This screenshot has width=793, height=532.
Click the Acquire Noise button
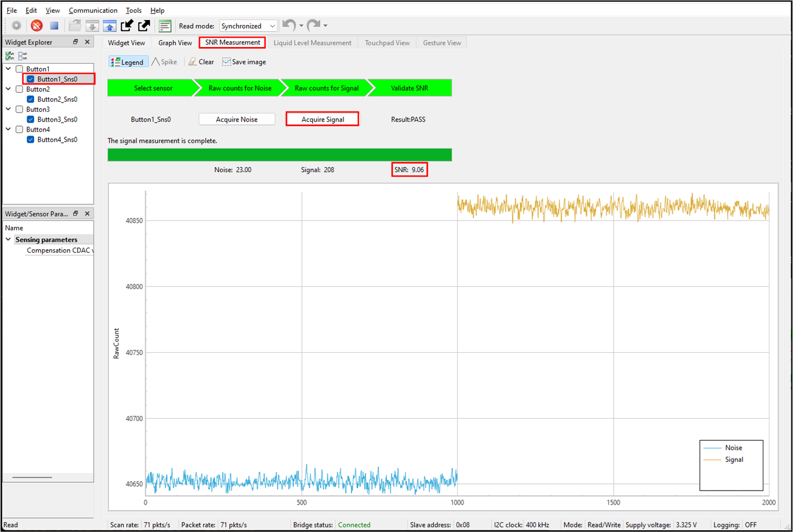237,119
